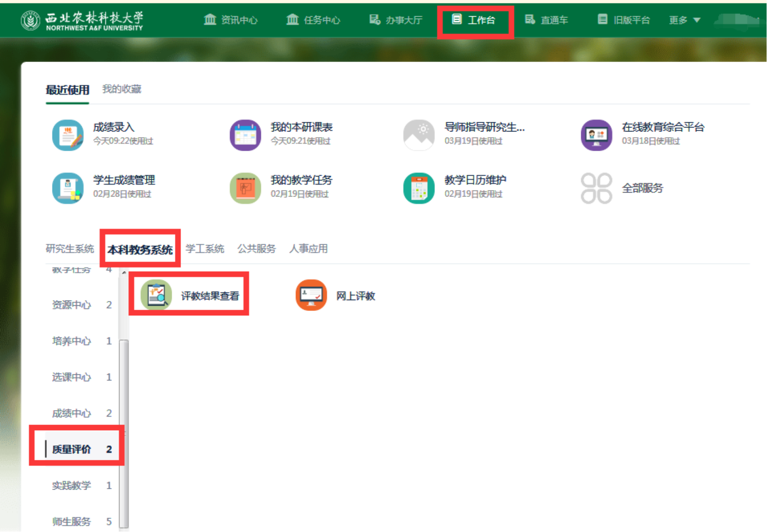The image size is (767, 532).
Task: Open the 成绩录入 app icon
Action: coord(68,135)
